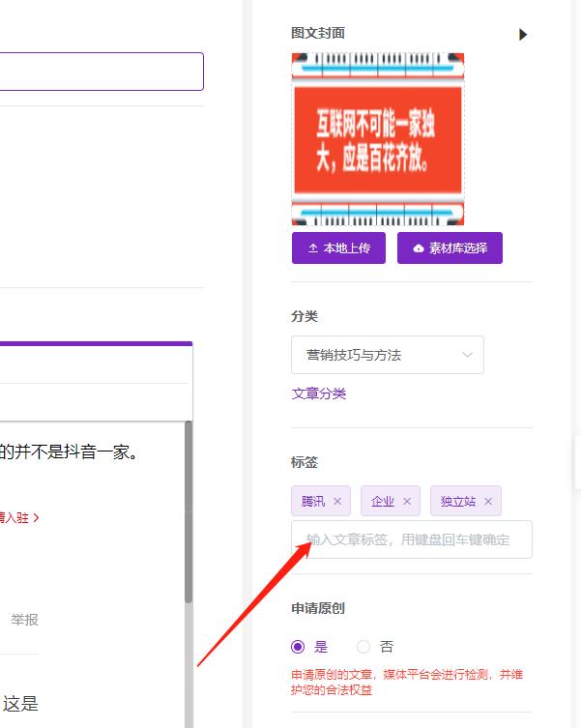Remove the 腾讯 tag with its × icon
Viewport: 581px width, 728px height.
click(x=337, y=501)
